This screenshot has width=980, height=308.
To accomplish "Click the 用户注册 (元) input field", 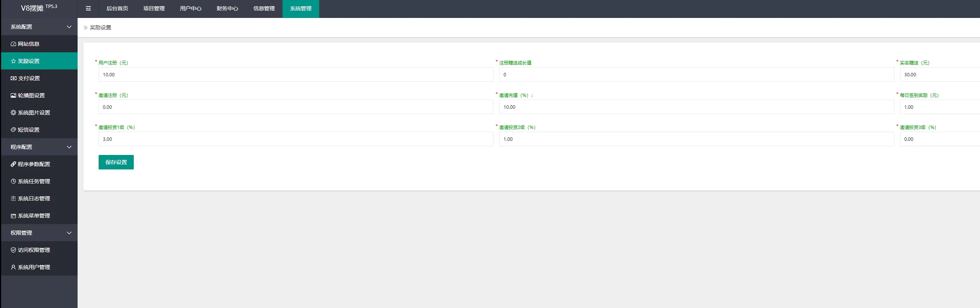I will [295, 74].
